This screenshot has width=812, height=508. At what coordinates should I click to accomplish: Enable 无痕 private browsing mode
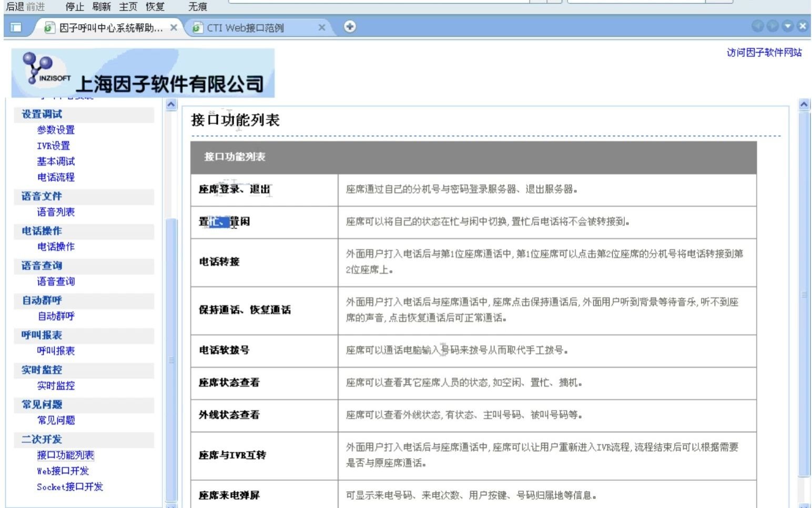[x=198, y=7]
